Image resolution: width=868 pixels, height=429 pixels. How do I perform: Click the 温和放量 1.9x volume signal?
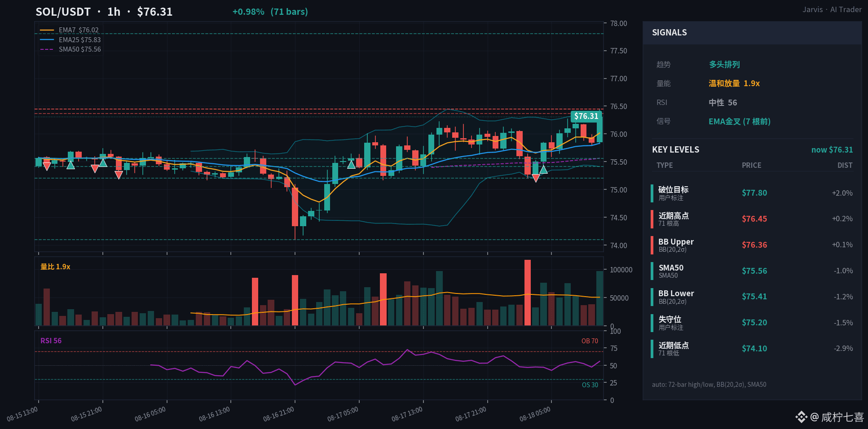pos(734,83)
